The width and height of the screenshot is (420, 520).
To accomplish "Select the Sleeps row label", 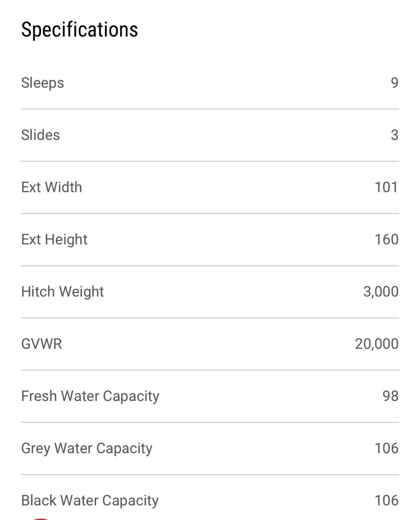I will pos(42,83).
